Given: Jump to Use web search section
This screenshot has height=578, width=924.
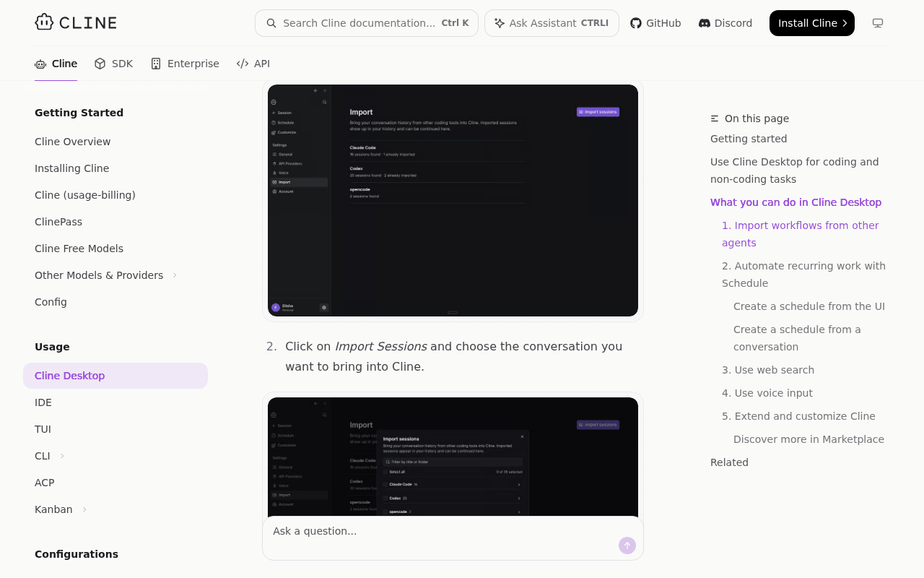Looking at the screenshot, I should point(768,370).
